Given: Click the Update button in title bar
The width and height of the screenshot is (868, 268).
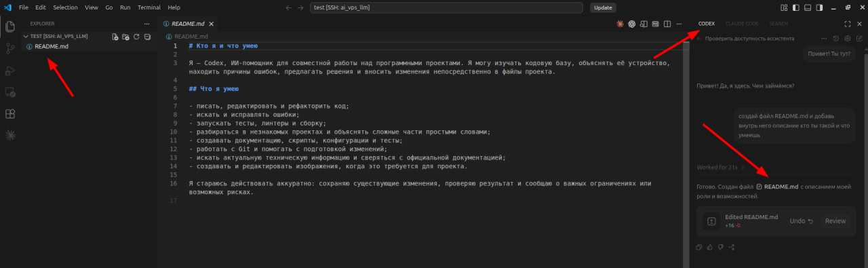Looking at the screenshot, I should pyautogui.click(x=602, y=7).
